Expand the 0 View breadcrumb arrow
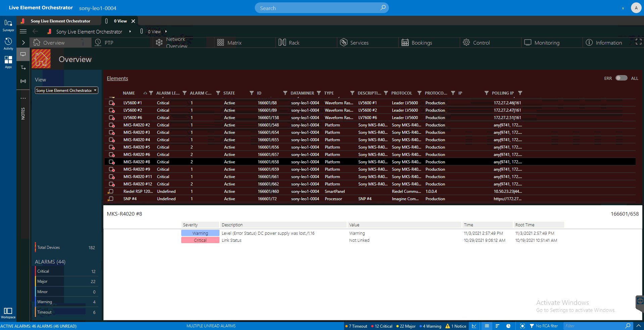644x330 pixels. click(166, 32)
